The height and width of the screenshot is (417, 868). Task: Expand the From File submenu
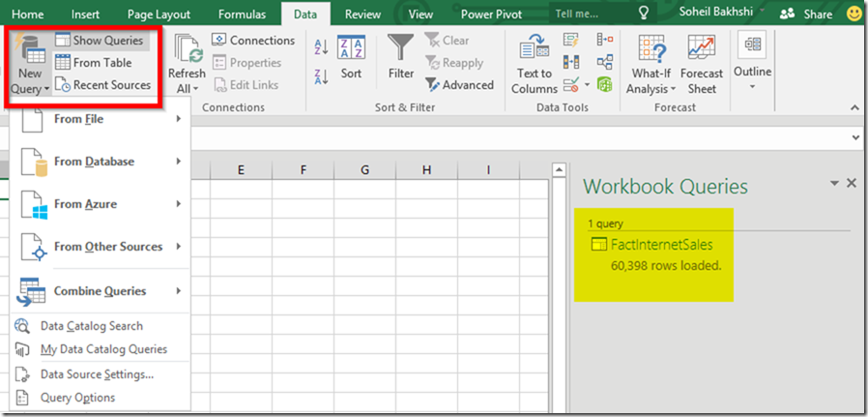coord(101,119)
